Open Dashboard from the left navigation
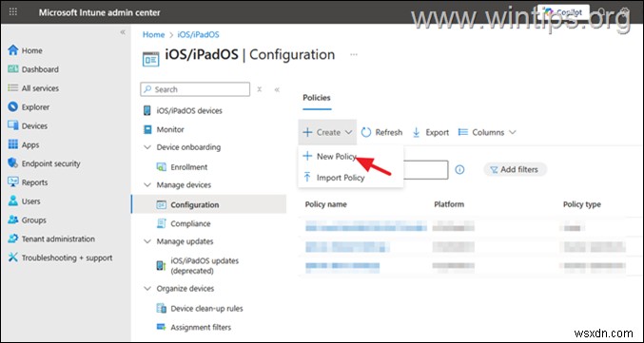 coord(40,69)
